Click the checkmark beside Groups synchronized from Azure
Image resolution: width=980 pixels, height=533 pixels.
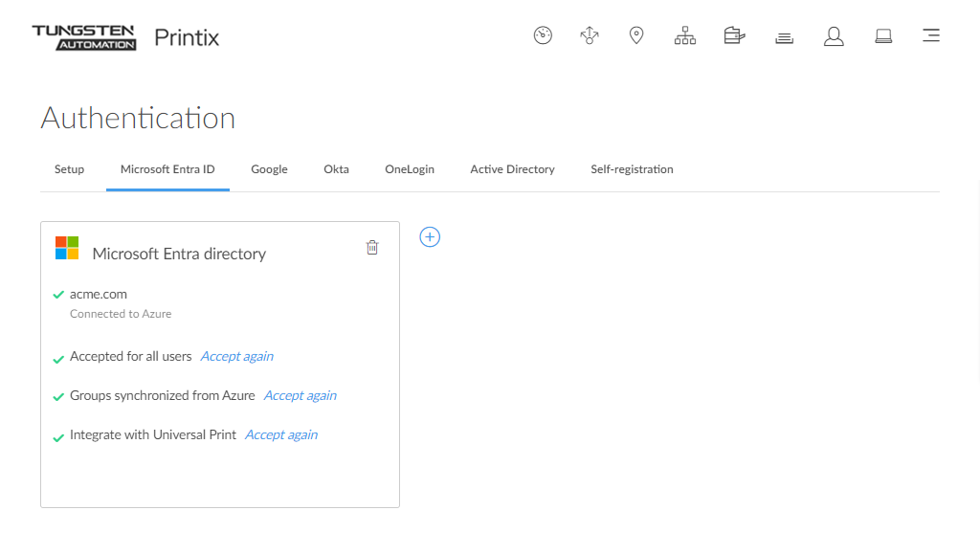tap(58, 397)
